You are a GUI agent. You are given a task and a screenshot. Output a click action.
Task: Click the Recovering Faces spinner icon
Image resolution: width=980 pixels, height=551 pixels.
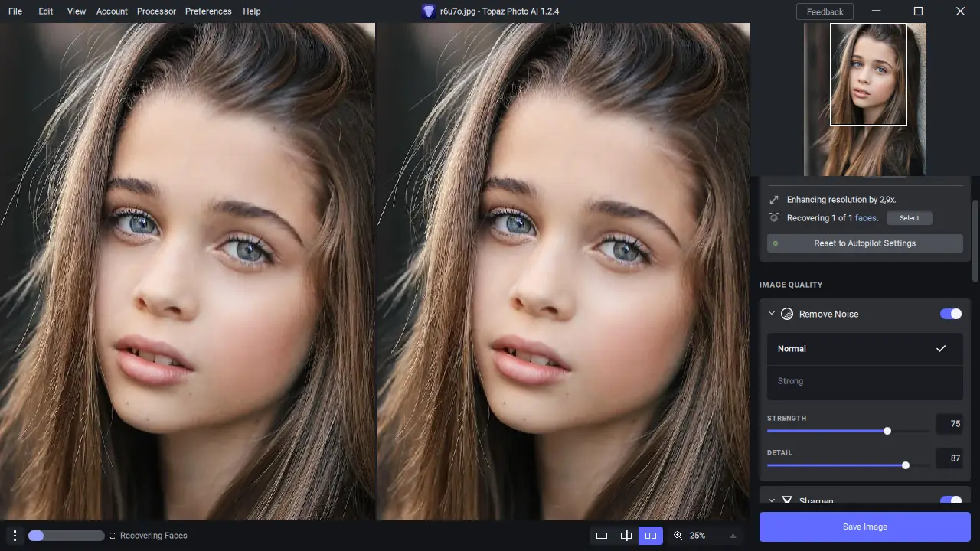point(113,536)
